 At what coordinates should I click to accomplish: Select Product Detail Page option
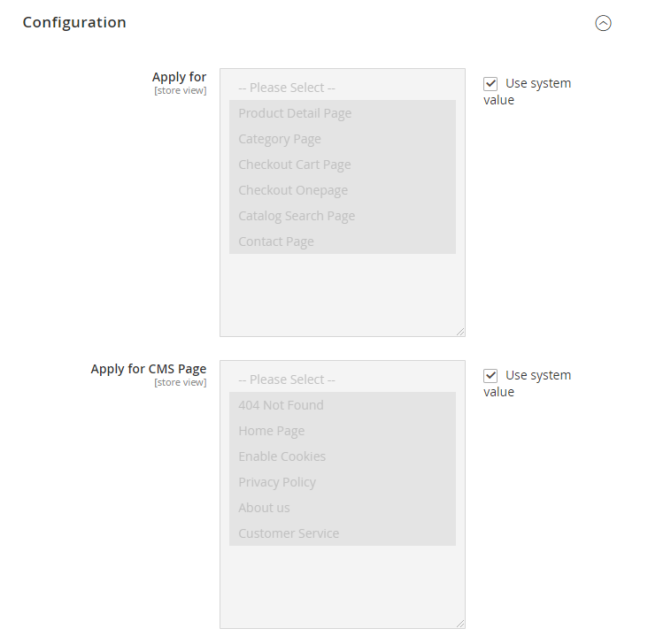295,113
